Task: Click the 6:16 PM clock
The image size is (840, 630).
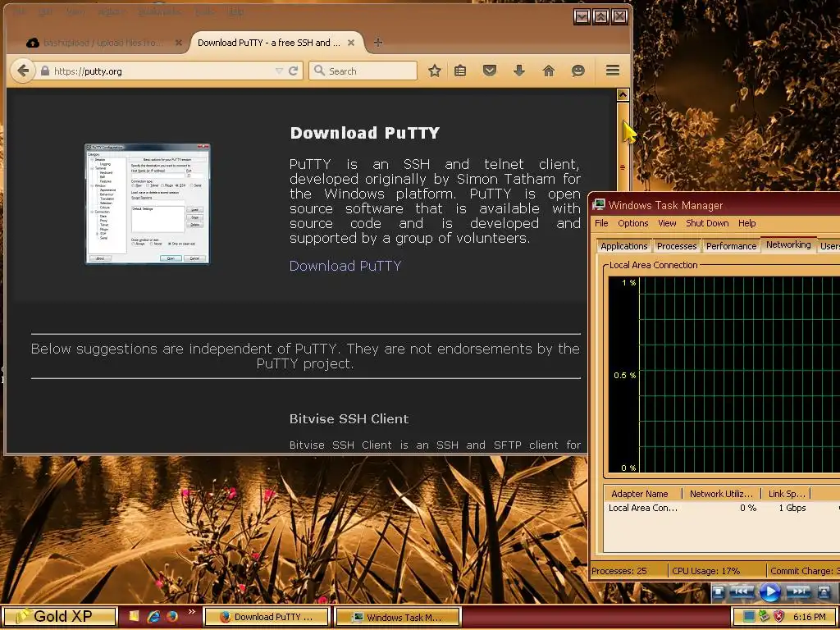Action: 809,617
